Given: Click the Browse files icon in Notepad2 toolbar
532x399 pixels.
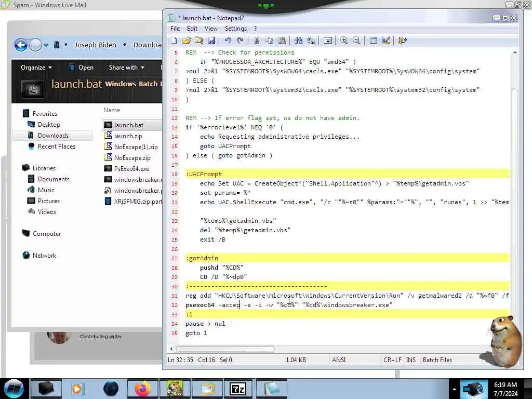Looking at the screenshot, I should tap(199, 41).
